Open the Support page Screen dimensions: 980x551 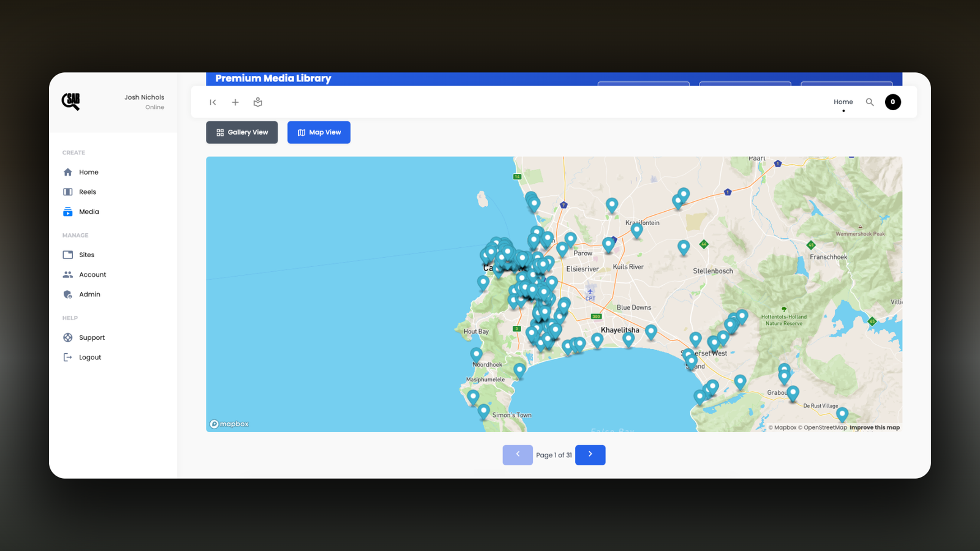92,337
